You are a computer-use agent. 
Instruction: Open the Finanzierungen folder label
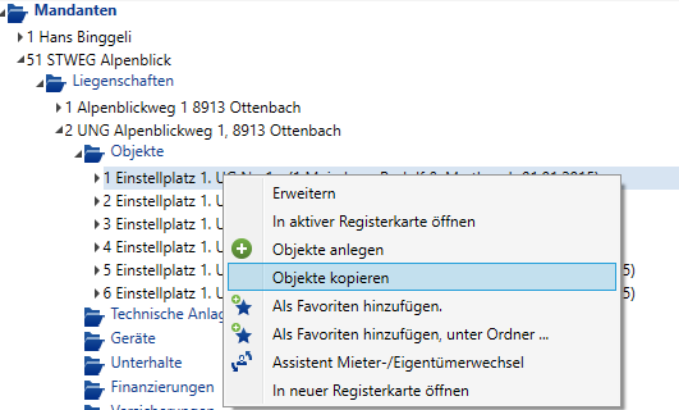162,387
